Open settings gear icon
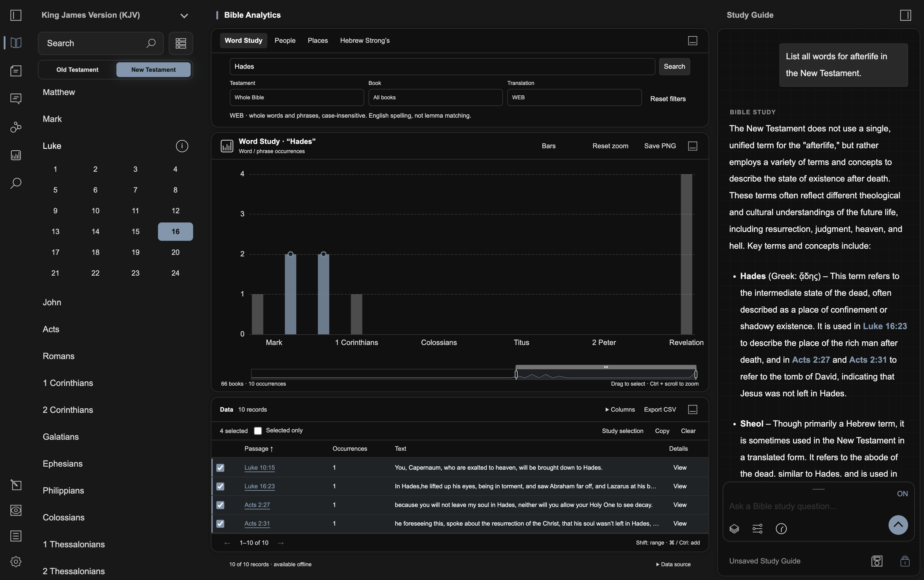924x580 pixels. (16, 562)
